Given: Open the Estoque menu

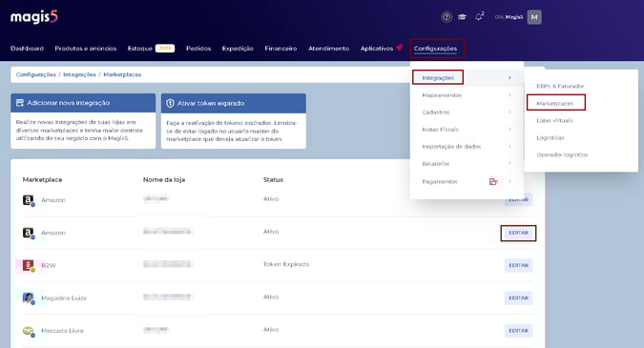Looking at the screenshot, I should 140,49.
